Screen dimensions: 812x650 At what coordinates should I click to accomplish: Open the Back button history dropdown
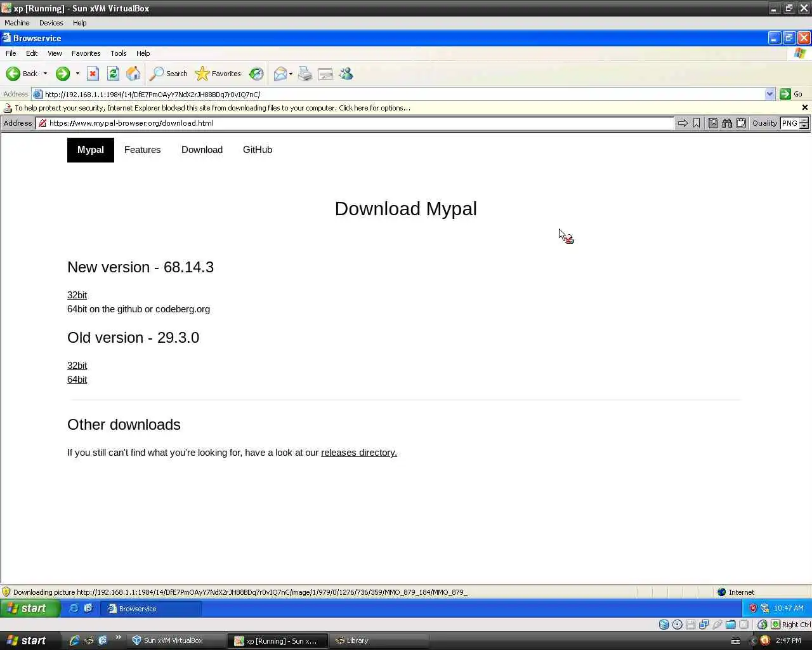45,74
